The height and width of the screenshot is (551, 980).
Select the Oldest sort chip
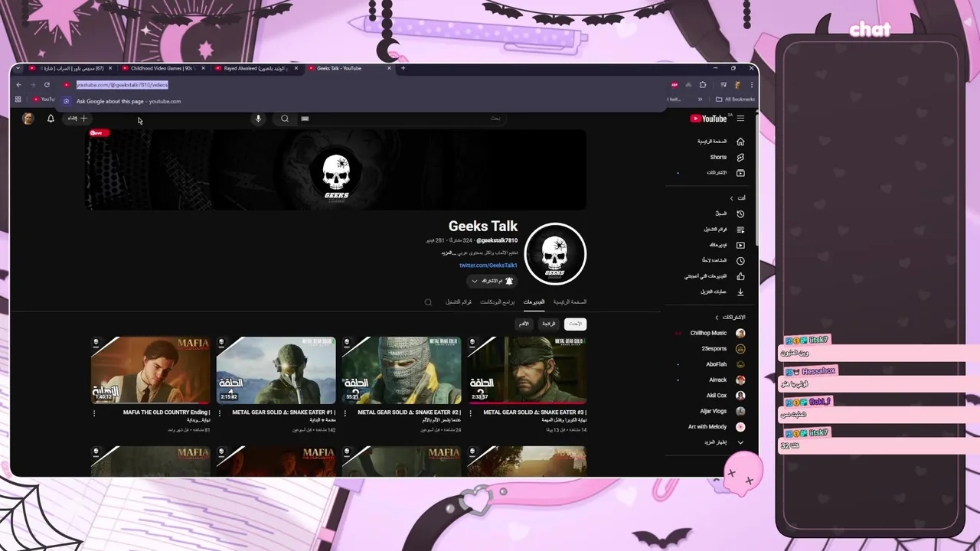pyautogui.click(x=524, y=324)
